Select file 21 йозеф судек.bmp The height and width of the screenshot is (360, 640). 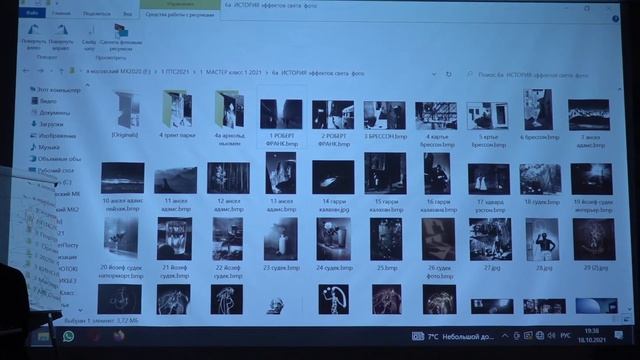[x=174, y=249]
